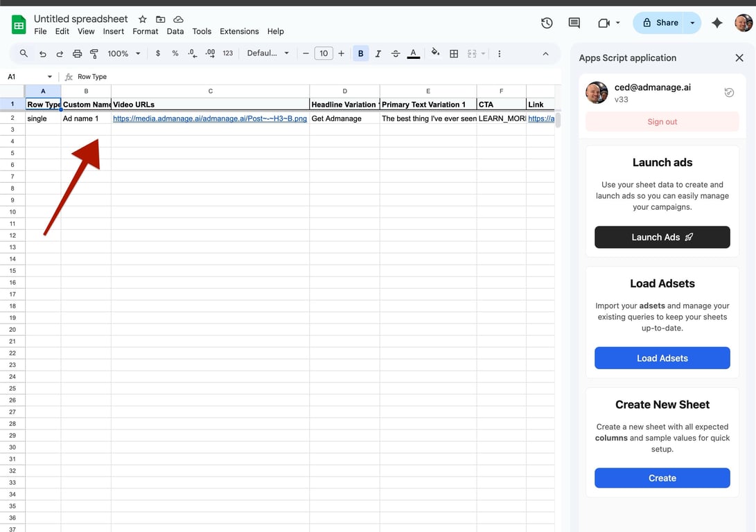Redo the last action
The height and width of the screenshot is (532, 756).
coord(60,53)
